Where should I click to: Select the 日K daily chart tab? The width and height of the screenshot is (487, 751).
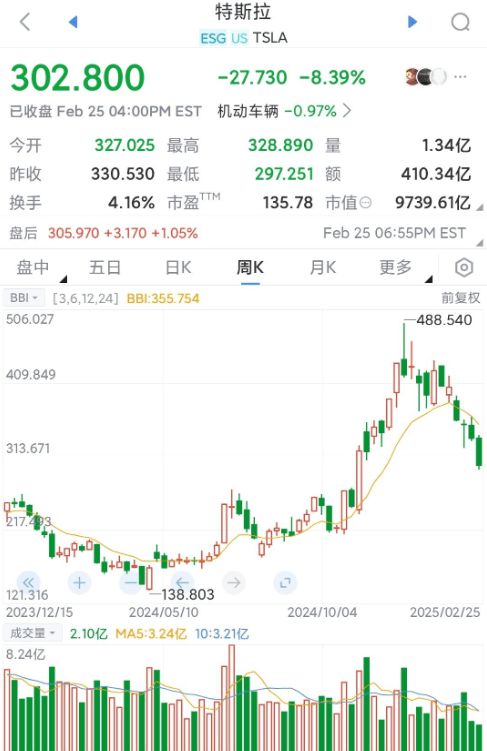click(178, 267)
